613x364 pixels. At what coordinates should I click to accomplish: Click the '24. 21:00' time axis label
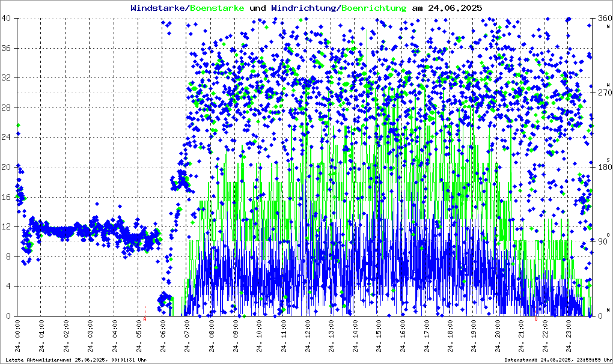[522, 336]
